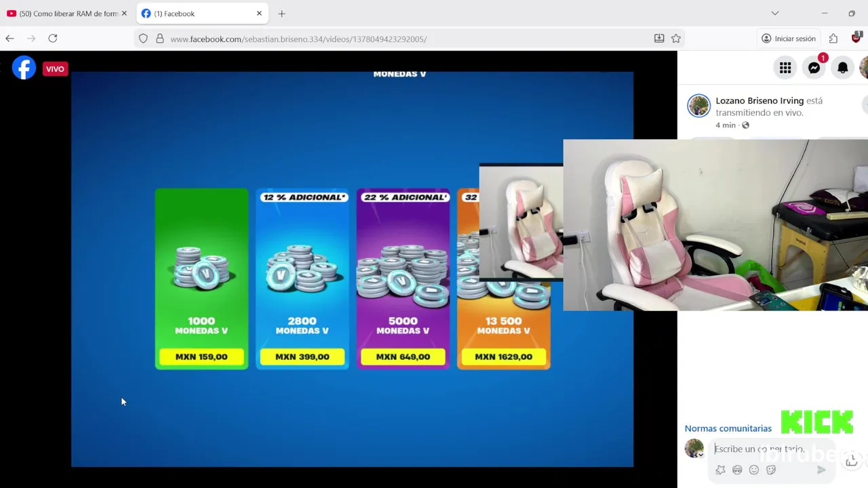Open Messenger with one notification
Viewport: 868px width, 488px height.
tap(814, 67)
